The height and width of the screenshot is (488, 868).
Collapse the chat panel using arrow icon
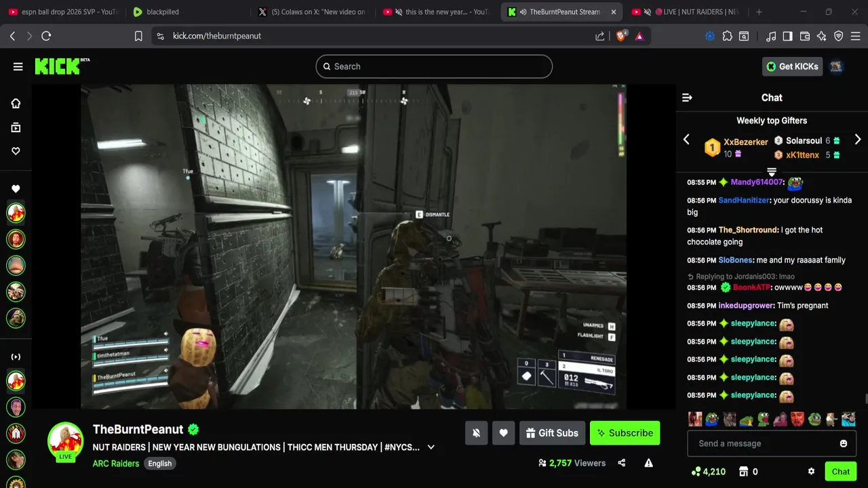tap(687, 98)
